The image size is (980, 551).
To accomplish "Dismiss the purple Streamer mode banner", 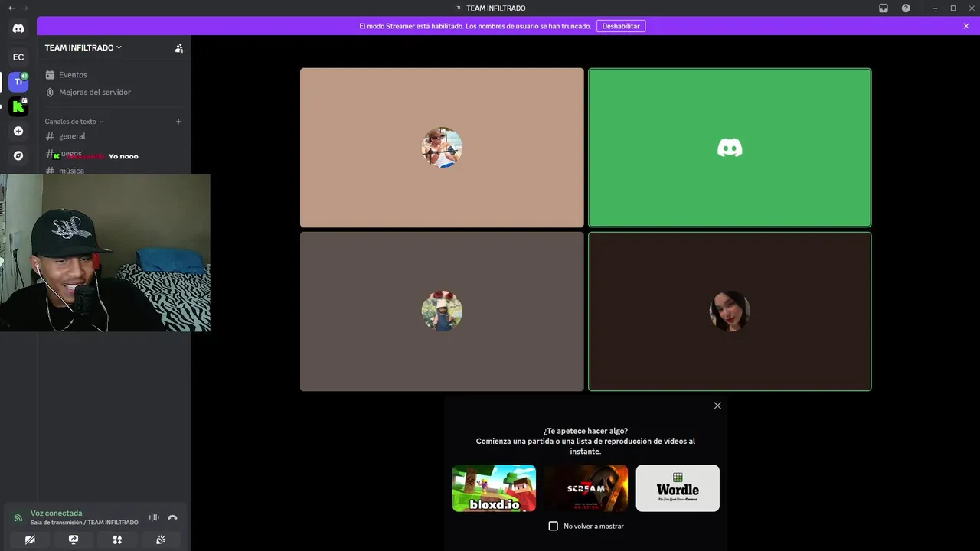I will pyautogui.click(x=966, y=26).
